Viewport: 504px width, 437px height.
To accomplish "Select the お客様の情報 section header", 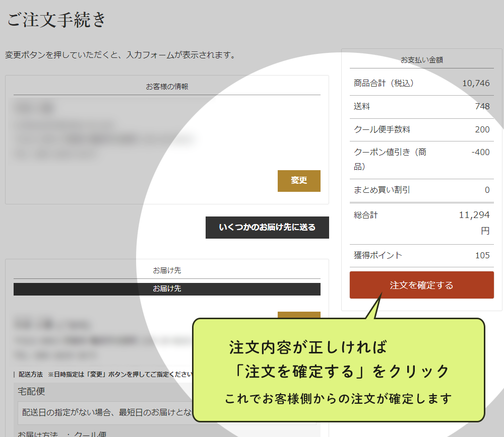I will click(x=166, y=85).
